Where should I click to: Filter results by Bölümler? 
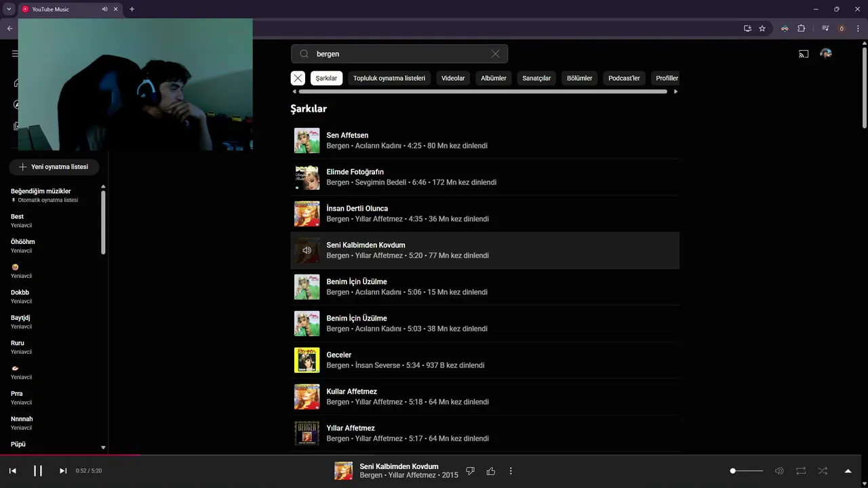[x=580, y=78]
